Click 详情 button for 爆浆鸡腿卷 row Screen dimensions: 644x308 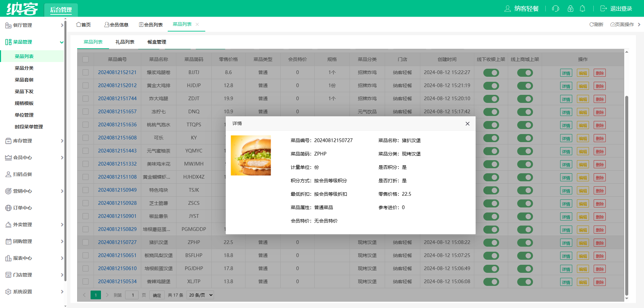[x=566, y=73]
